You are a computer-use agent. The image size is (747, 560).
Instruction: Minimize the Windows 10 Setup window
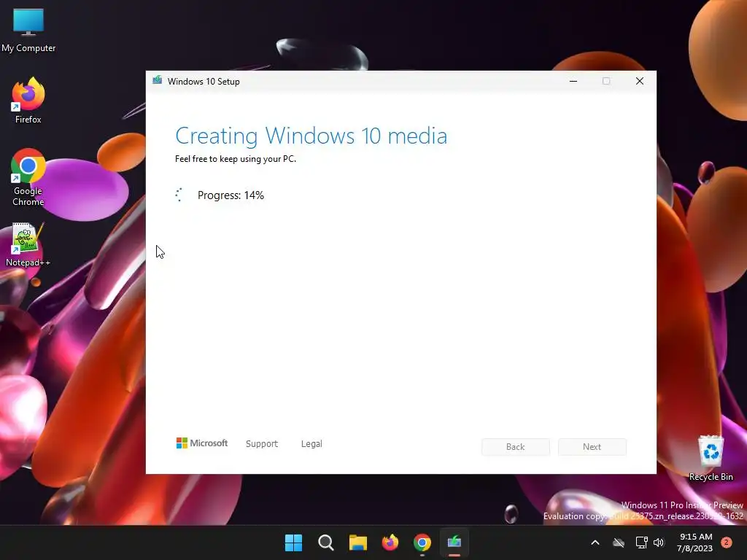[573, 81]
